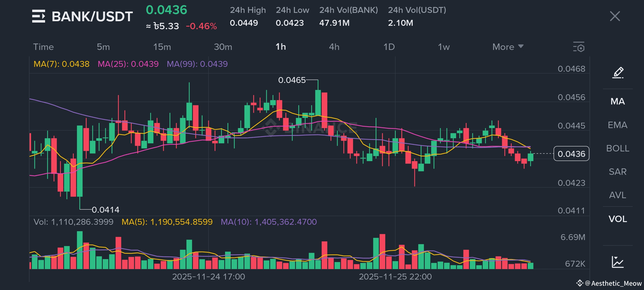Viewport: 644px width, 290px height.
Task: Open the trading pair list menu icon
Action: pyautogui.click(x=39, y=16)
